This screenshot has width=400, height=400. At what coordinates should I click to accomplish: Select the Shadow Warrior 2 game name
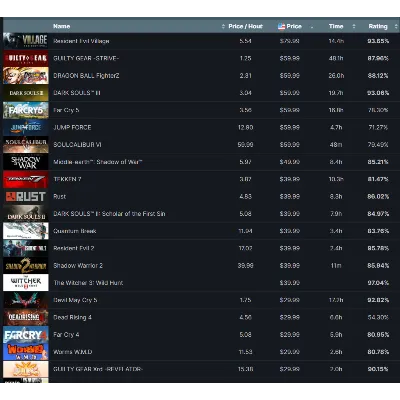click(x=78, y=266)
